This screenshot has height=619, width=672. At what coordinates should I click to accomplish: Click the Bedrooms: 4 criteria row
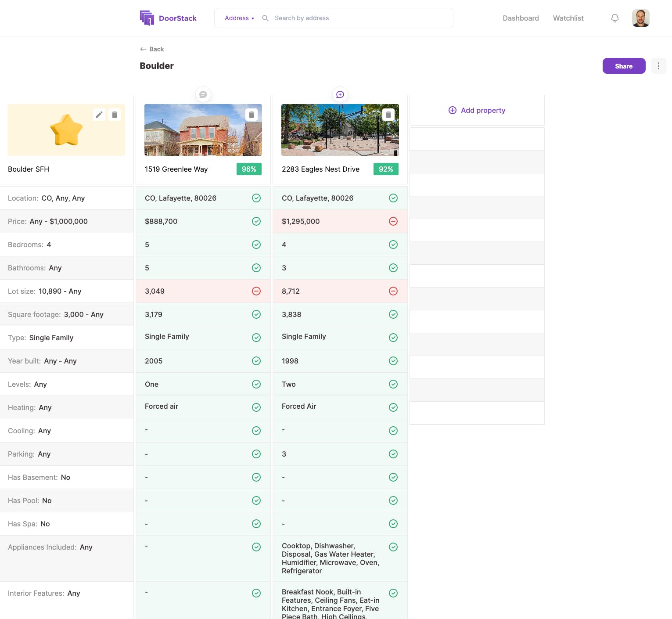tap(67, 245)
